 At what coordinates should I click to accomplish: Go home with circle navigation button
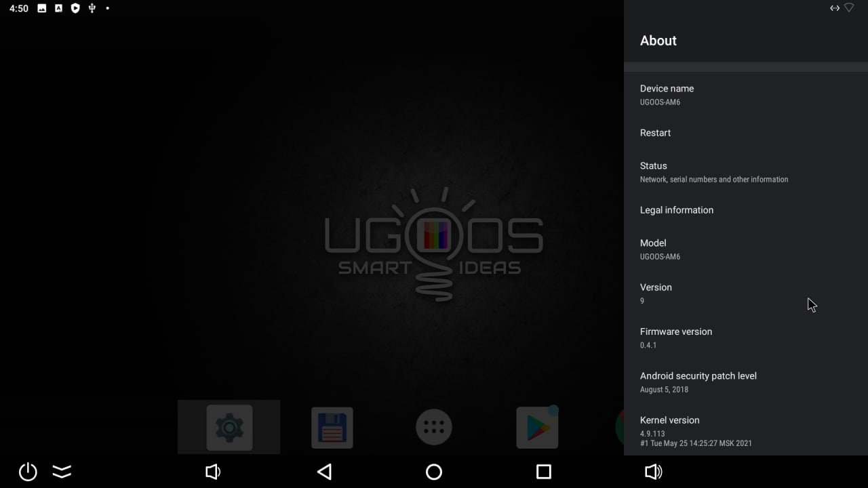pos(434,472)
